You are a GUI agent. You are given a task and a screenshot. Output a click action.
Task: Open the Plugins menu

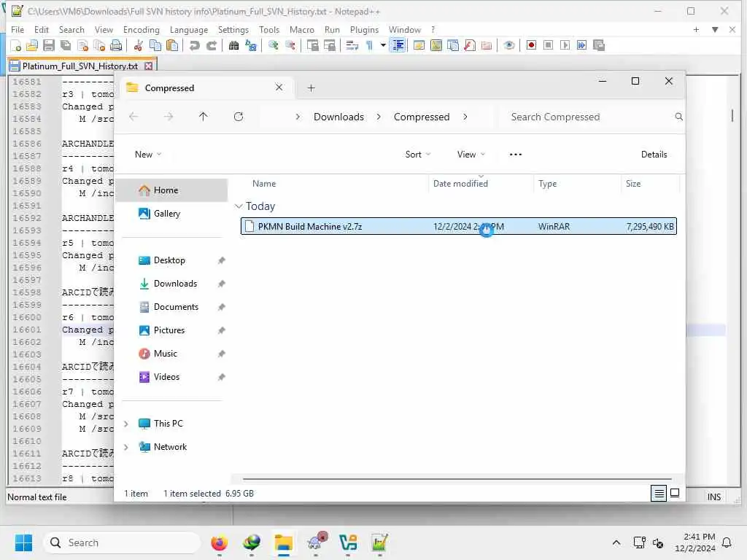pos(364,29)
